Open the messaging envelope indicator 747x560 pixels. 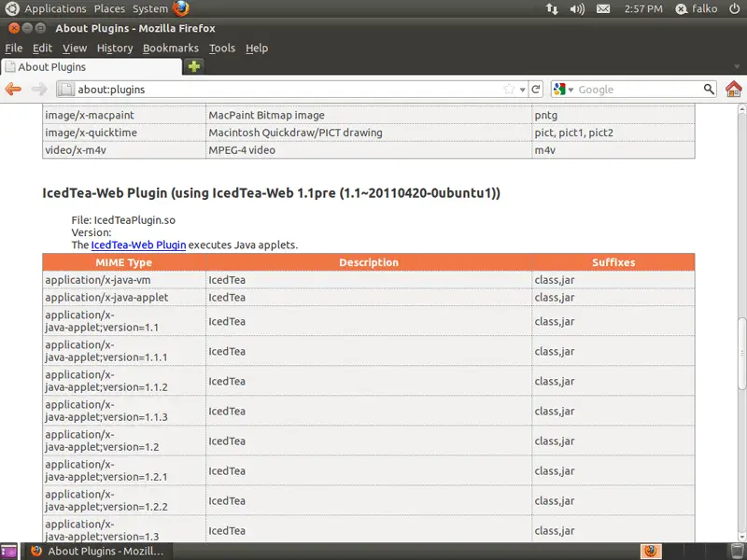[603, 8]
